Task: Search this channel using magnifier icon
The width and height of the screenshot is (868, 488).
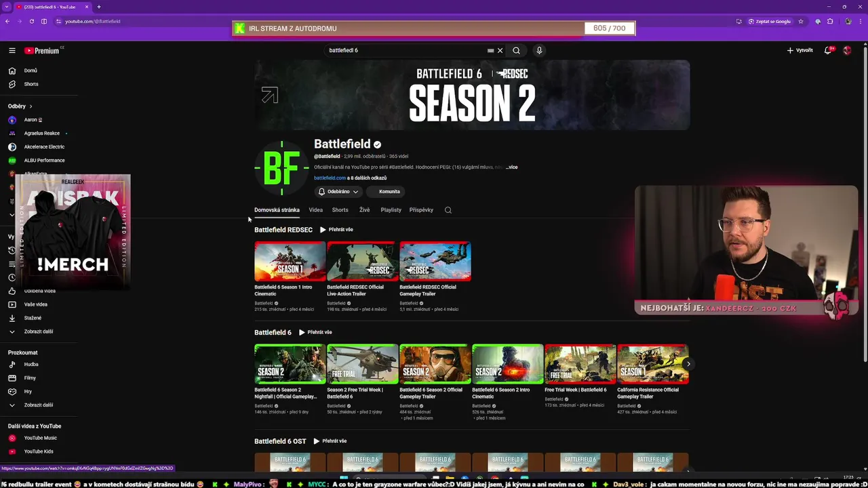Action: (x=448, y=210)
